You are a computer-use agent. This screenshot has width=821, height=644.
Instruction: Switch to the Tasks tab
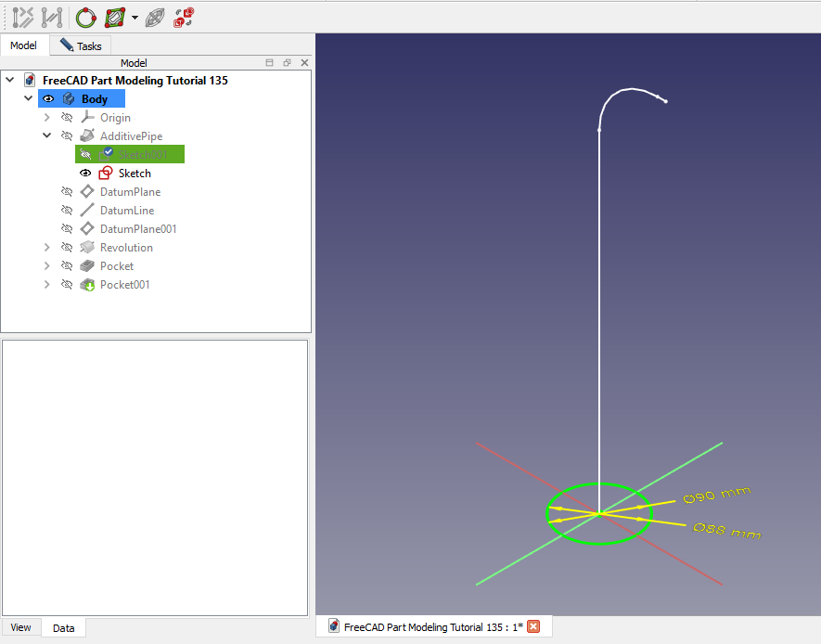click(x=81, y=45)
